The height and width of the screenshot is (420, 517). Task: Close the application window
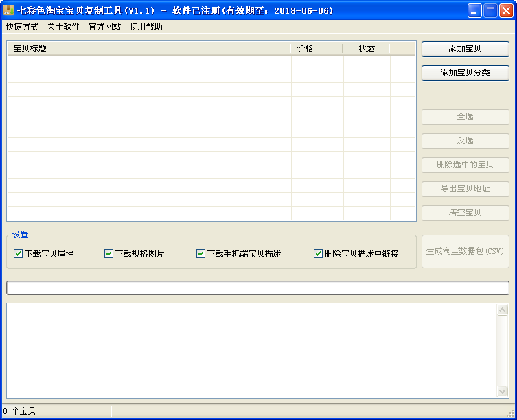pyautogui.click(x=506, y=10)
